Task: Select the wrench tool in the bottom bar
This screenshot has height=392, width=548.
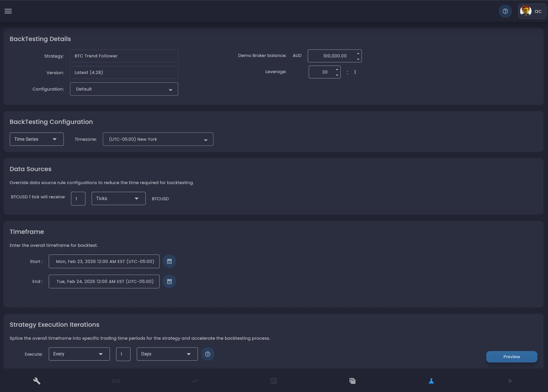Action: click(37, 381)
